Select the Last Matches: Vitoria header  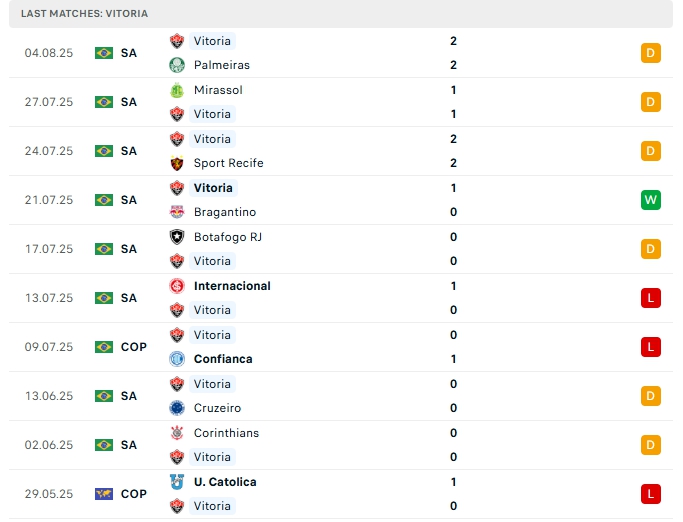[84, 14]
